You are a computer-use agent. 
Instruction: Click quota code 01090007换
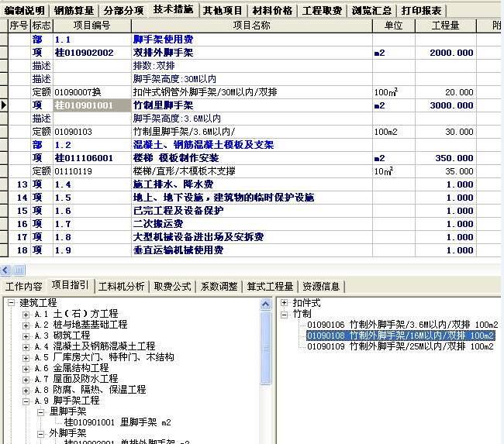pyautogui.click(x=78, y=92)
